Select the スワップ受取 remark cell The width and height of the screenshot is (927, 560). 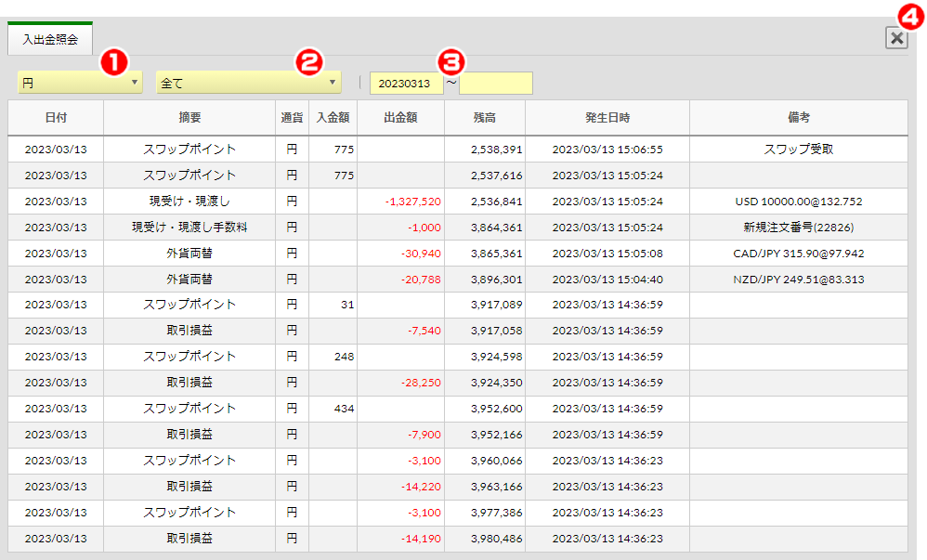(x=799, y=149)
